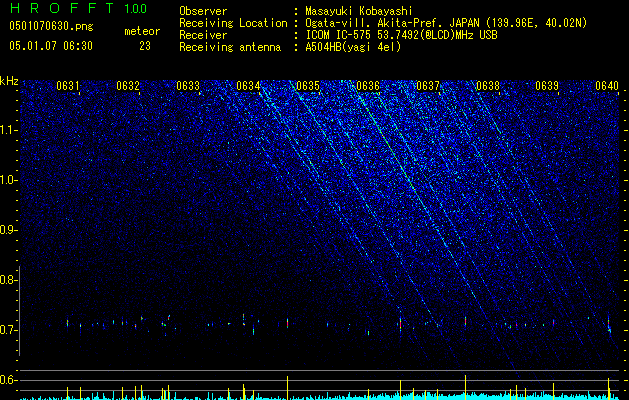Click the 0639 time marker
Viewport: 629px width, 400px height.
pyautogui.click(x=548, y=86)
